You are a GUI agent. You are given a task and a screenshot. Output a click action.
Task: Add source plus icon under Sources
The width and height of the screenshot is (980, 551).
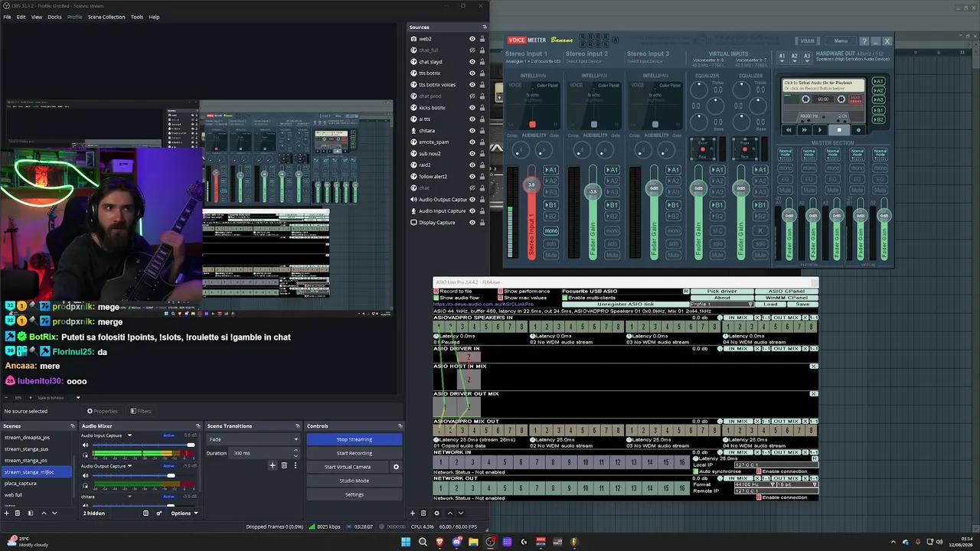(413, 513)
